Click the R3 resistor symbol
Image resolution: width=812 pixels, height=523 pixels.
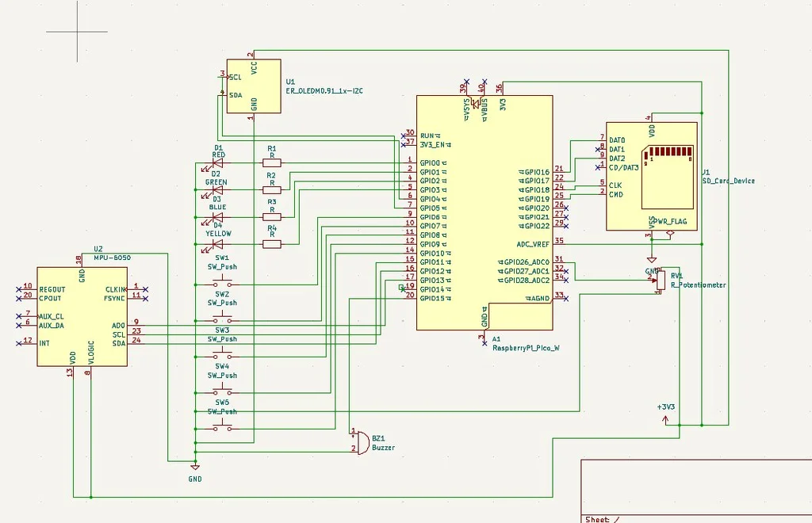point(272,217)
